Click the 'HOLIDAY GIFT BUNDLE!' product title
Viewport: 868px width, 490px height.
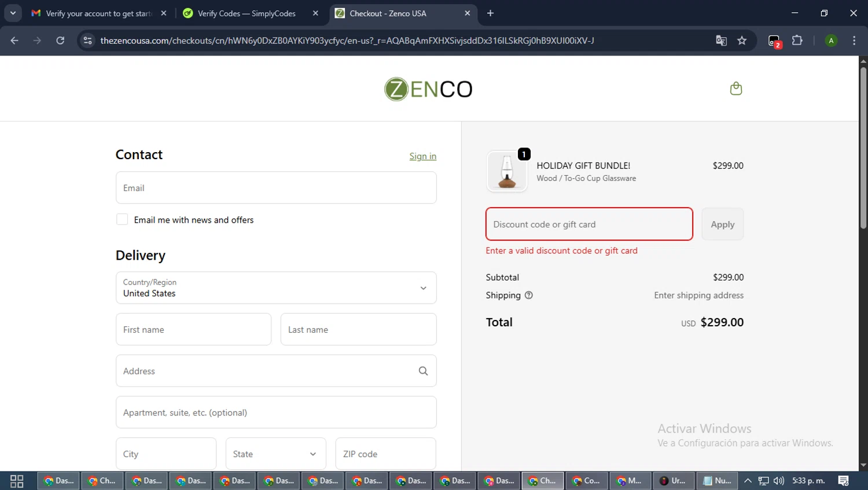point(583,165)
